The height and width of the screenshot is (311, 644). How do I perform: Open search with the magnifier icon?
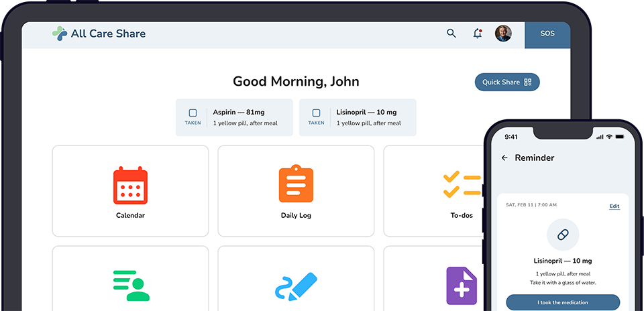(451, 34)
